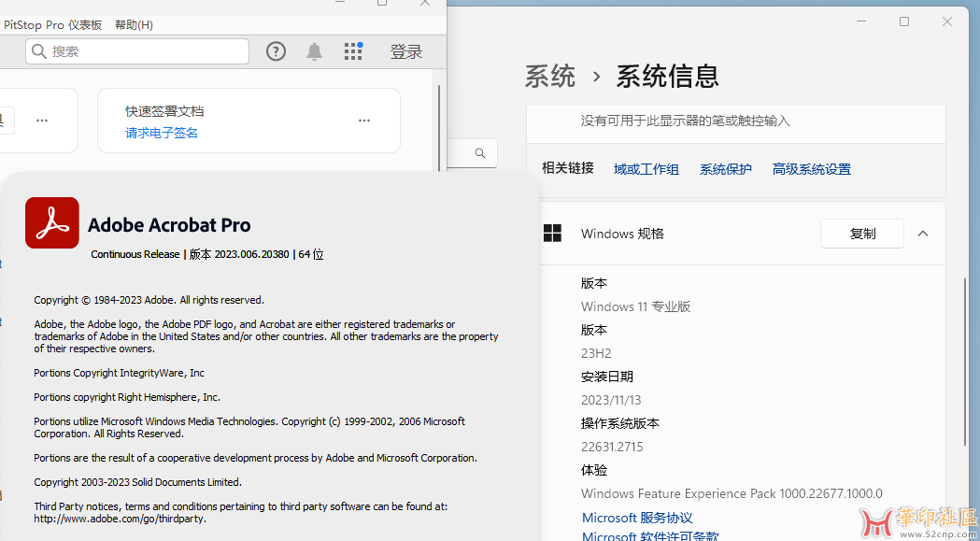This screenshot has width=980, height=541.
Task: Open the 帮助(H) menu
Action: 134,25
